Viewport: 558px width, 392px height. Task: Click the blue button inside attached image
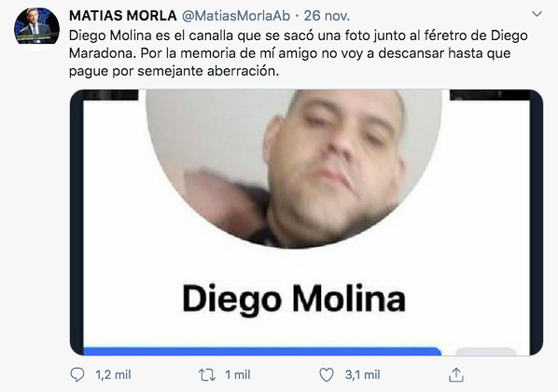(262, 351)
